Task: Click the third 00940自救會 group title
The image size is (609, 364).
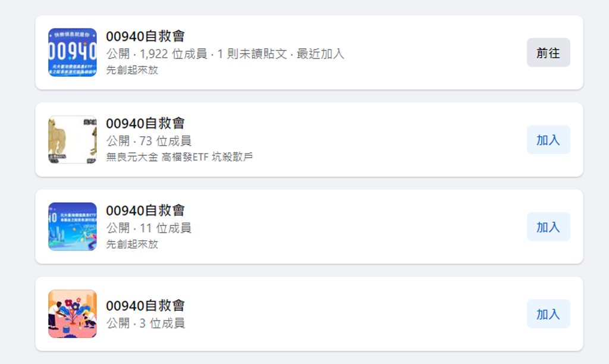Action: coord(145,210)
